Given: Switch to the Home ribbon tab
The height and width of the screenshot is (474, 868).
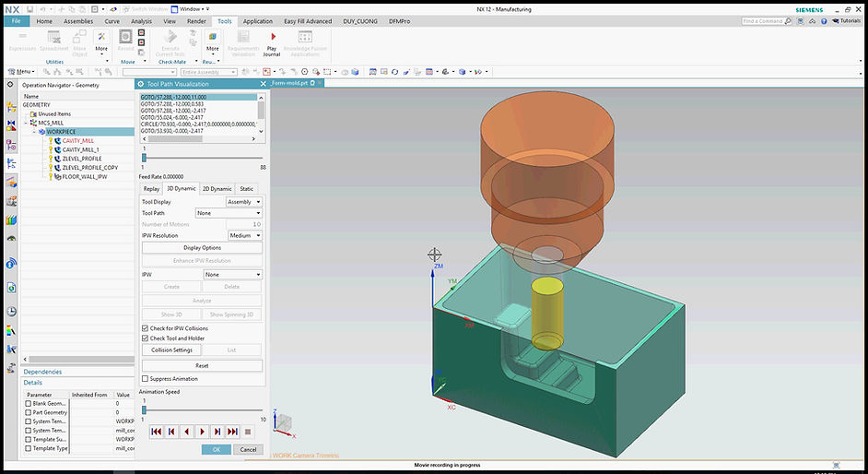Looking at the screenshot, I should [44, 21].
